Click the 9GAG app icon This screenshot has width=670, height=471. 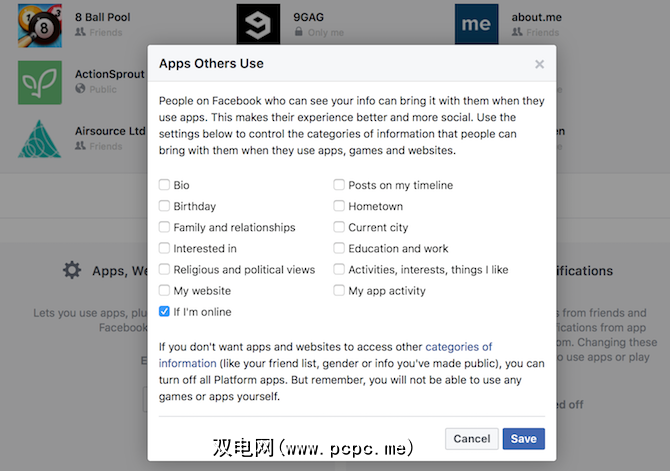click(x=258, y=25)
